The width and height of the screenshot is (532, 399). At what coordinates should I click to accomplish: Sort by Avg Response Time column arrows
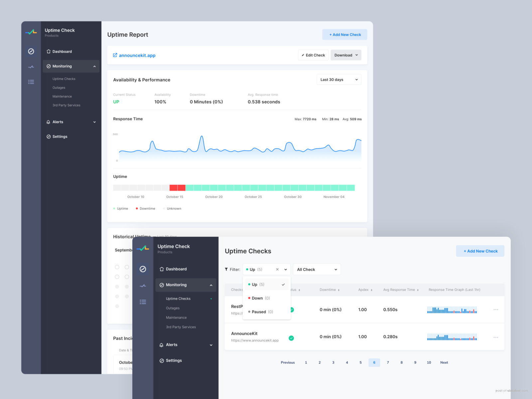[x=418, y=290]
